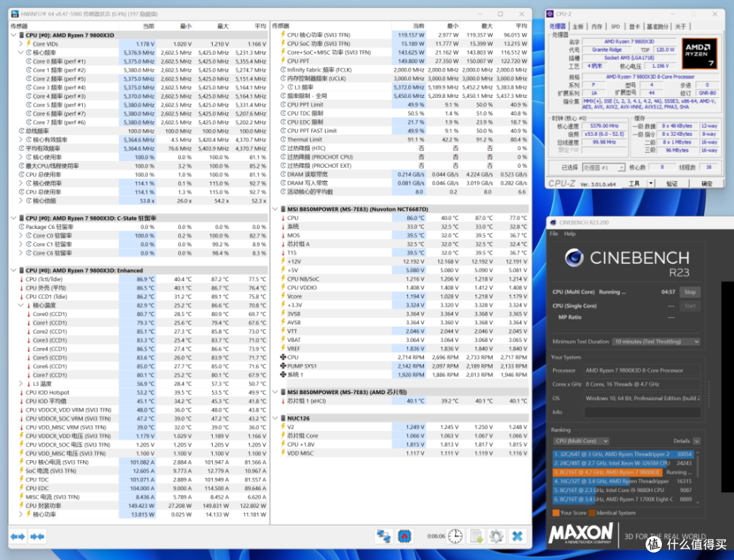Select the DRAM 读取带宽 row
This screenshot has height=560, width=734.
pyautogui.click(x=404, y=174)
